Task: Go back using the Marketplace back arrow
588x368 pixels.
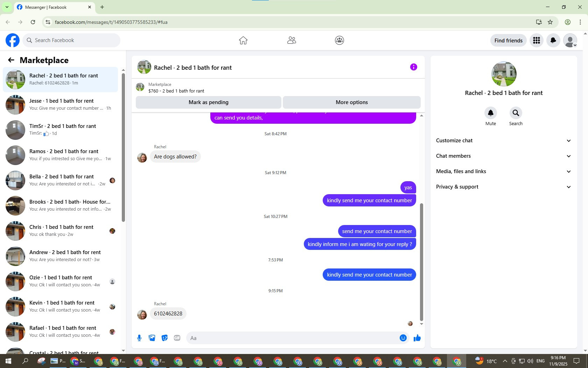Action: coord(11,60)
